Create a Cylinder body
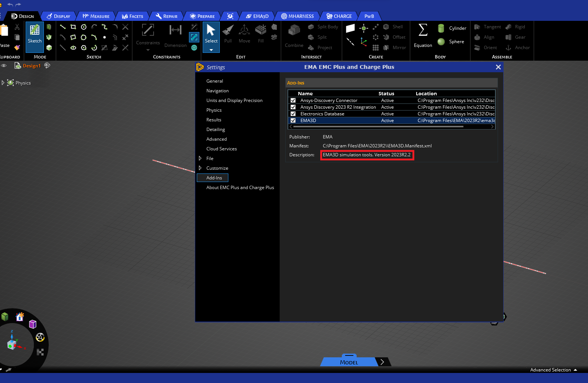Image resolution: width=588 pixels, height=383 pixels. (452, 28)
